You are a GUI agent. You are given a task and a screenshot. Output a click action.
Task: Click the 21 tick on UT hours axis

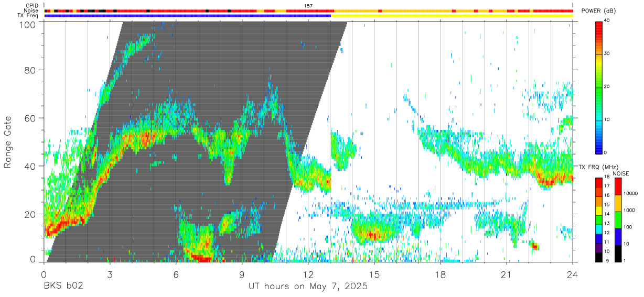point(507,274)
